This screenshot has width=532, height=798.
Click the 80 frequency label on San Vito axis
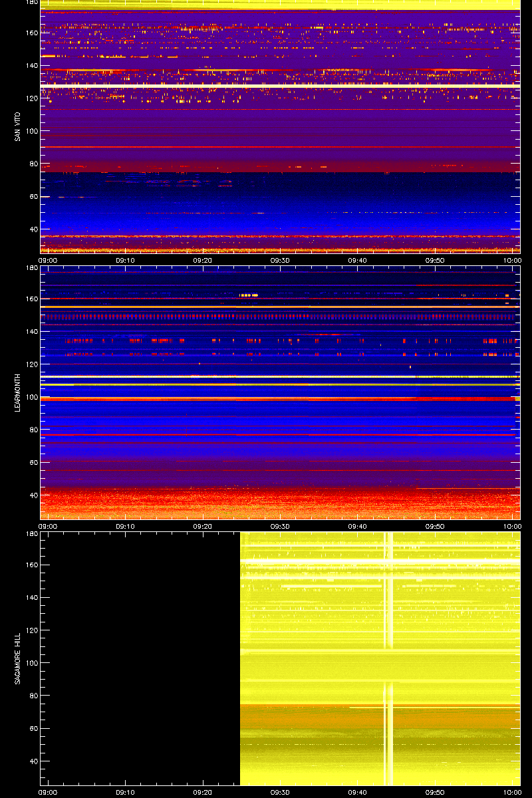(33, 164)
